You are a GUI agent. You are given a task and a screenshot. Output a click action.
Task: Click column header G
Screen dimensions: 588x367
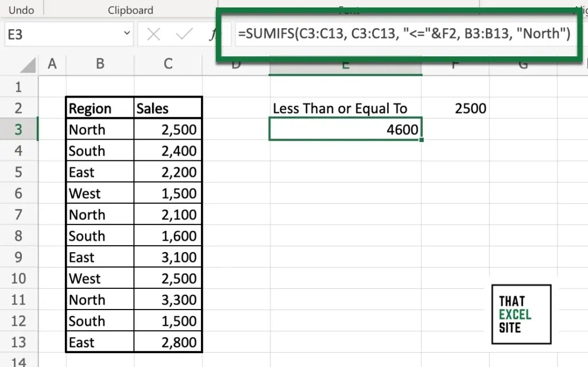pos(523,64)
